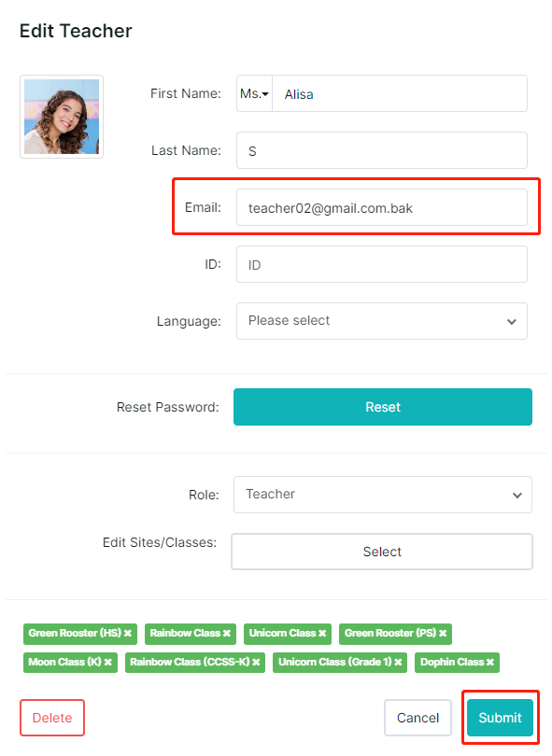Open the Edit Sites/Classes Select button
Viewport: 552px width, 756px height.
tap(382, 552)
